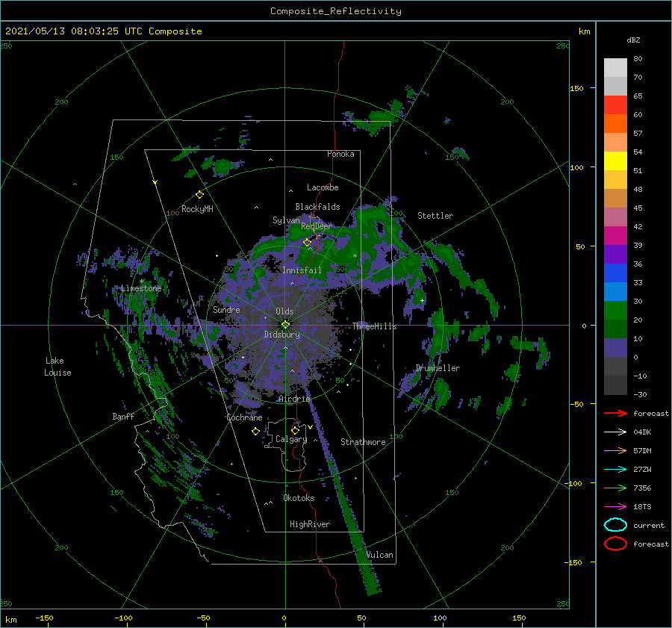Select the blue 36 dBZ color swatch
Viewport: 672px width, 628px height.
click(x=615, y=273)
